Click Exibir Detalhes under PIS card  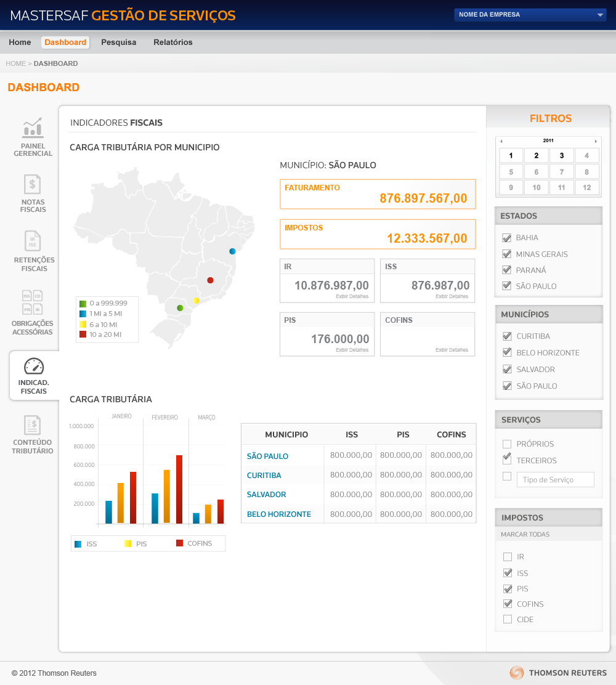click(352, 350)
